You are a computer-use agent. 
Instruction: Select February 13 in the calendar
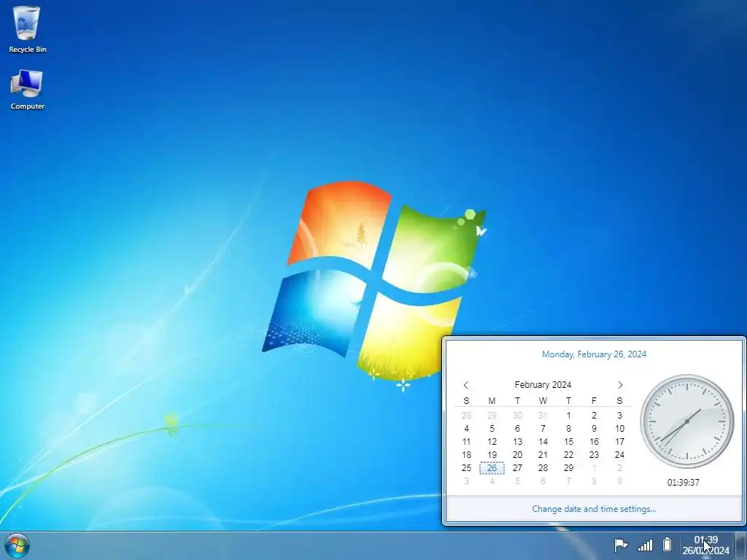[517, 442]
